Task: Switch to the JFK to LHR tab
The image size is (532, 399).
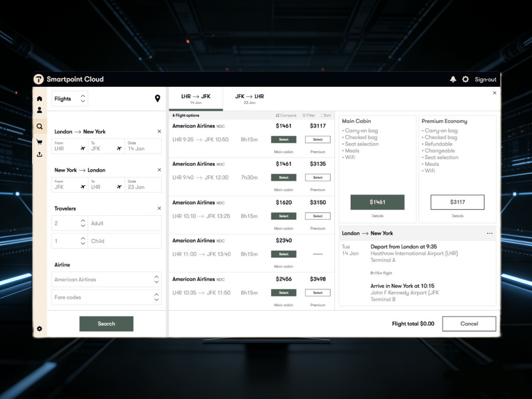Action: coord(249,99)
